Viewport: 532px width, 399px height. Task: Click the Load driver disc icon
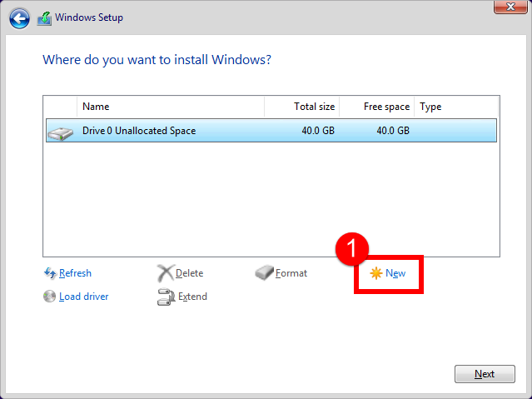[49, 297]
